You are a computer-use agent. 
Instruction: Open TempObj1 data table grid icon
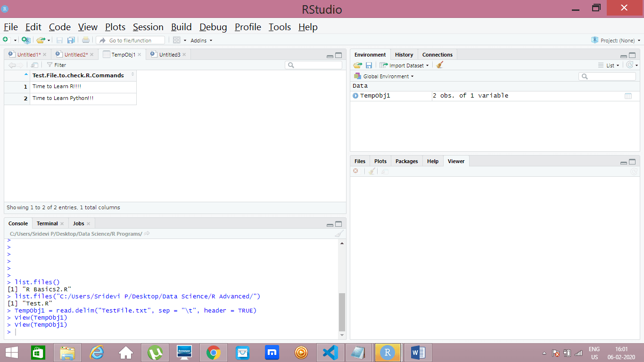pyautogui.click(x=628, y=96)
